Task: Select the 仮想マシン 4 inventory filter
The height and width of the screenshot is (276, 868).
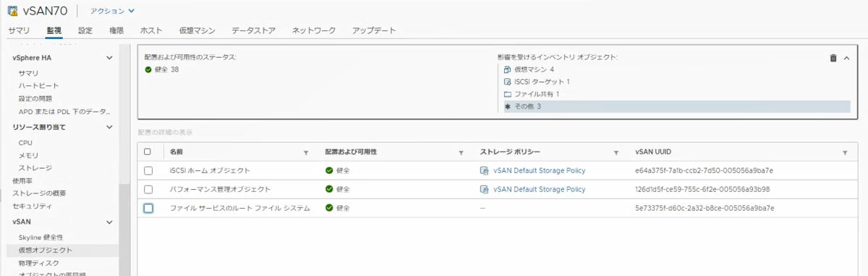Action: pos(534,70)
